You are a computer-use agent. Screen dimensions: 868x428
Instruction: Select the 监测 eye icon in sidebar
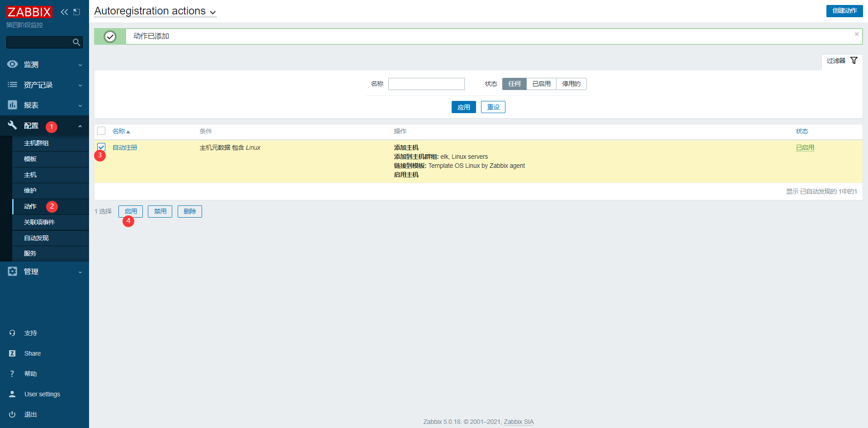(12, 64)
